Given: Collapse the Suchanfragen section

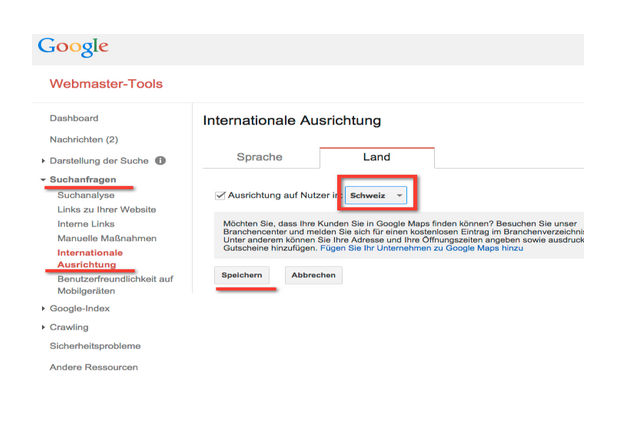Looking at the screenshot, I should [43, 179].
